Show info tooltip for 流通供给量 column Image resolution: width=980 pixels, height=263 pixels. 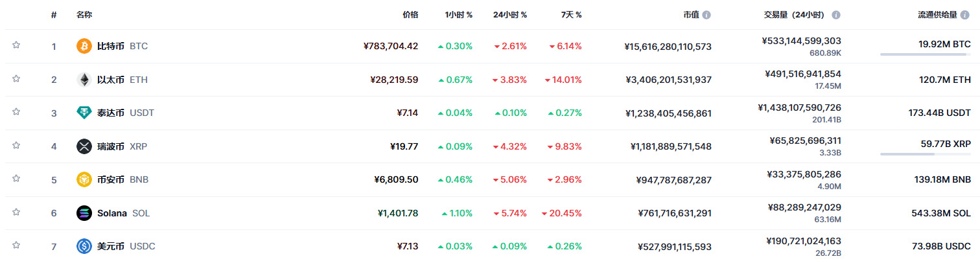pyautogui.click(x=966, y=14)
